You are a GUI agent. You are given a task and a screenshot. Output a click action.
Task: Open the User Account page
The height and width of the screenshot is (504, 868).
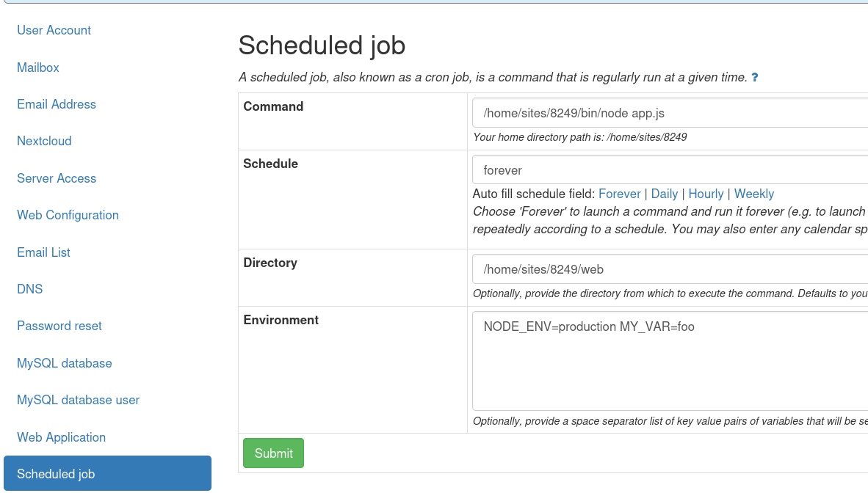[54, 30]
